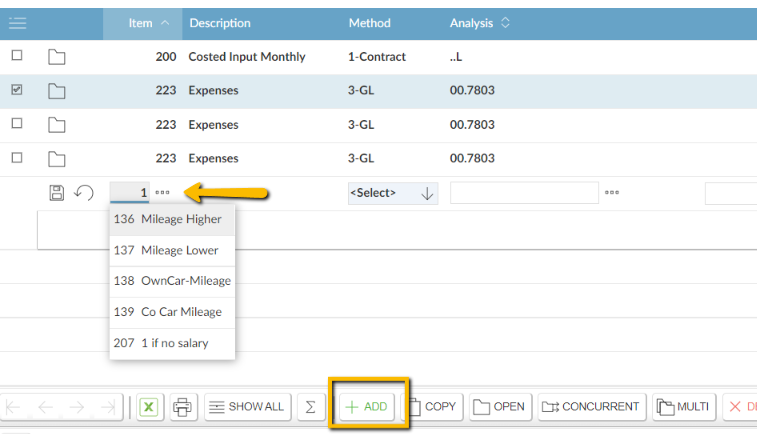Open the hamburger menu in table header
This screenshot has height=434, width=757.
17,23
